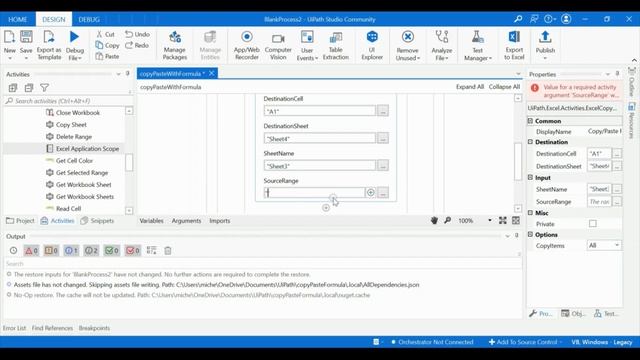640x360 pixels.
Task: Open the Remove Unused dropdown
Action: click(407, 44)
